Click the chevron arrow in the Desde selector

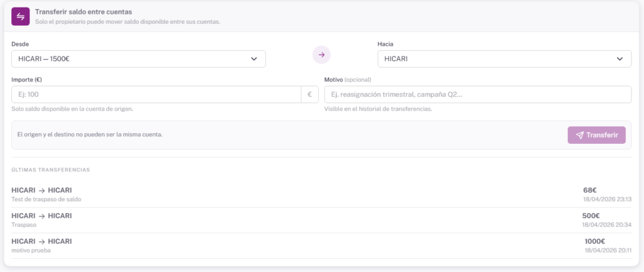[254, 59]
